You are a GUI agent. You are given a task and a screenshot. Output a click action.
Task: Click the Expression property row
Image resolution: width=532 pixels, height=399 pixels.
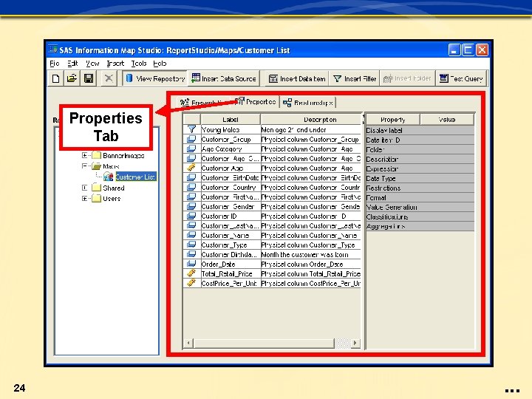[420, 168]
